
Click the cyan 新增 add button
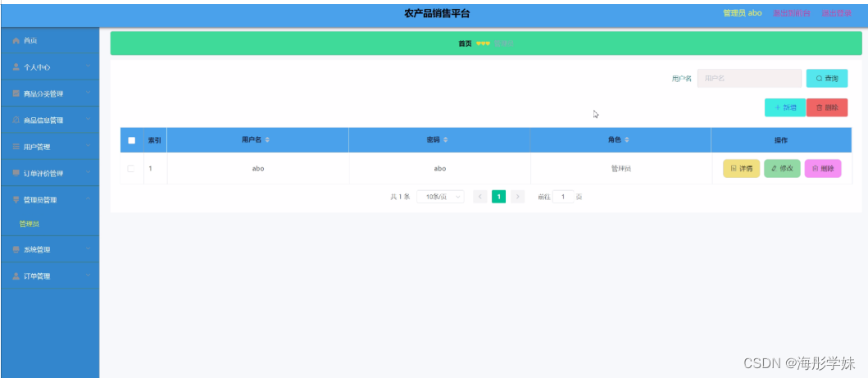coord(785,107)
